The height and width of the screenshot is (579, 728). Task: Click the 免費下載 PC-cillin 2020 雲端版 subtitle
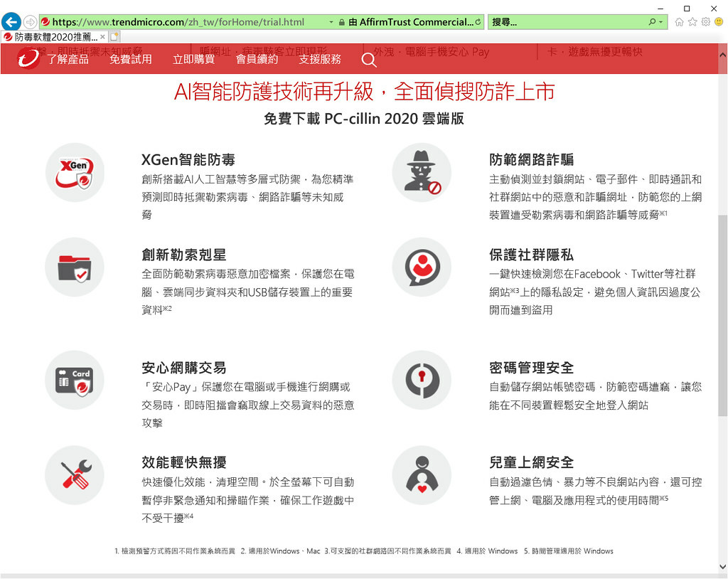(364, 119)
